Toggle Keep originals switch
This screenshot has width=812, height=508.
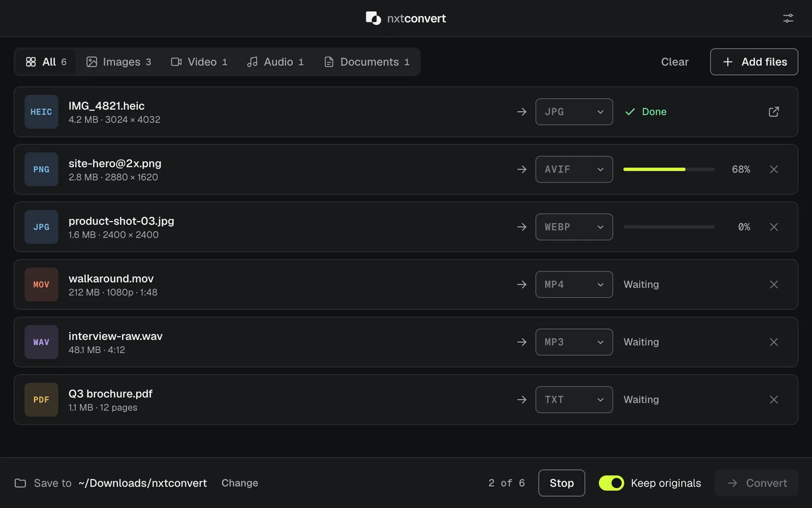[611, 483]
